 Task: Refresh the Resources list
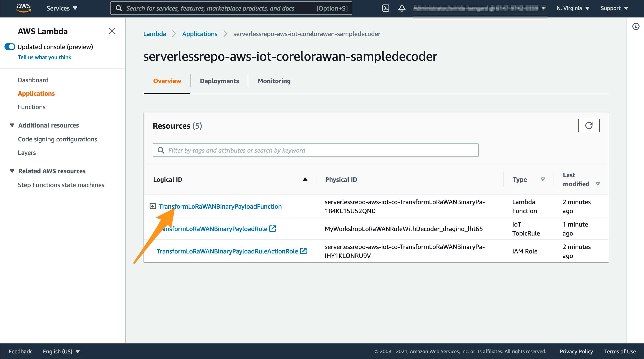tap(589, 125)
